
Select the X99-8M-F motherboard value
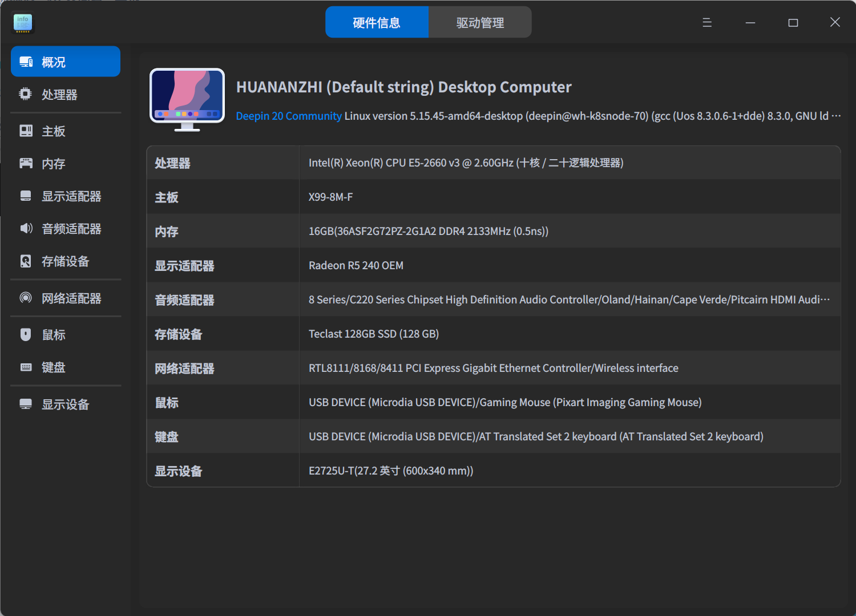(x=330, y=197)
